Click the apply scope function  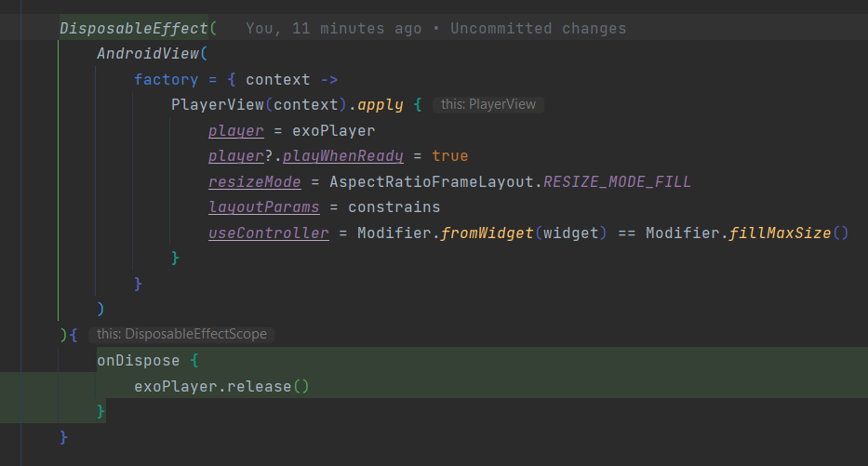pyautogui.click(x=381, y=104)
